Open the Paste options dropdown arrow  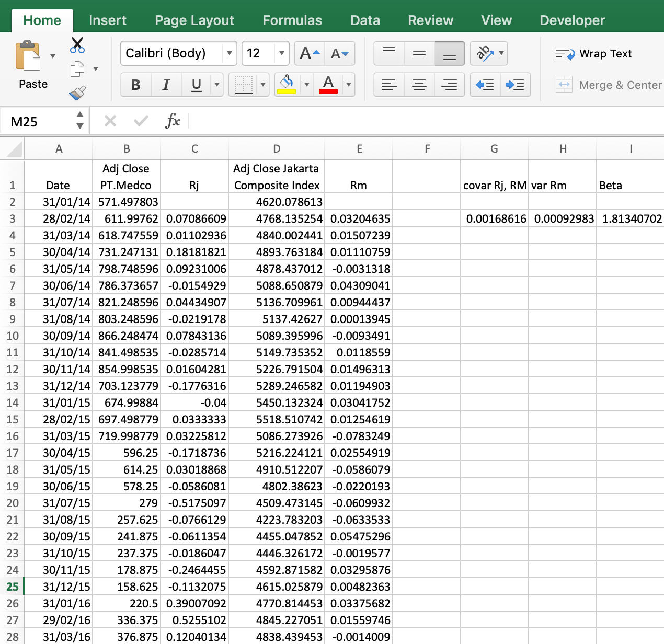coord(53,56)
